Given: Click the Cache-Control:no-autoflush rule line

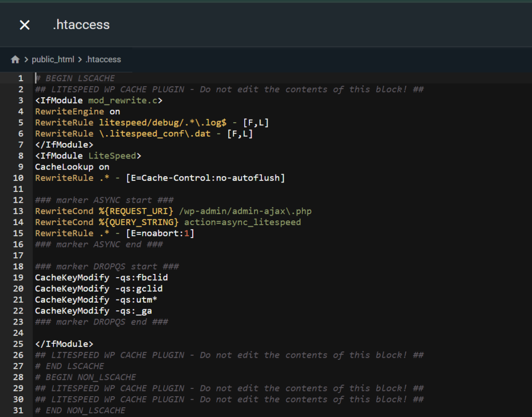Looking at the screenshot, I should point(160,178).
